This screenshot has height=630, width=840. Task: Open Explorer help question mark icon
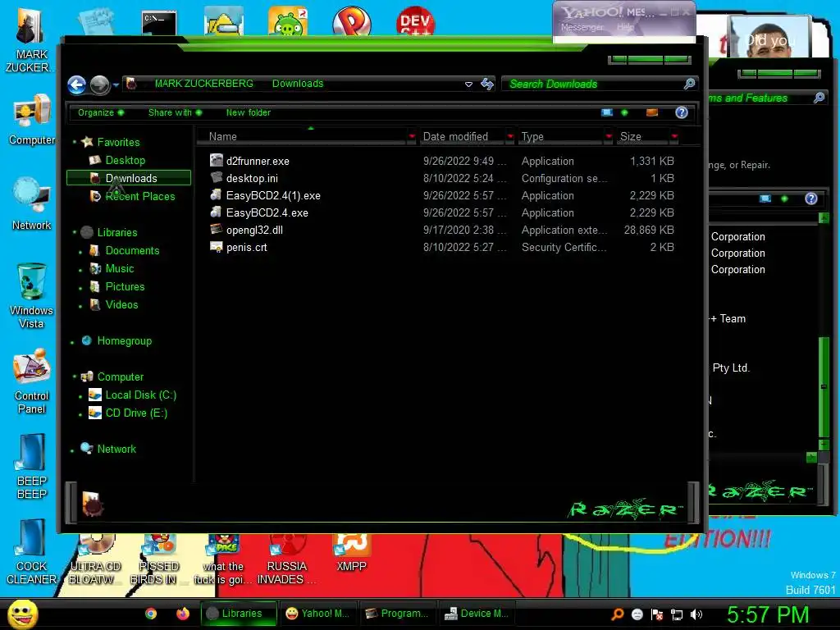pos(682,112)
